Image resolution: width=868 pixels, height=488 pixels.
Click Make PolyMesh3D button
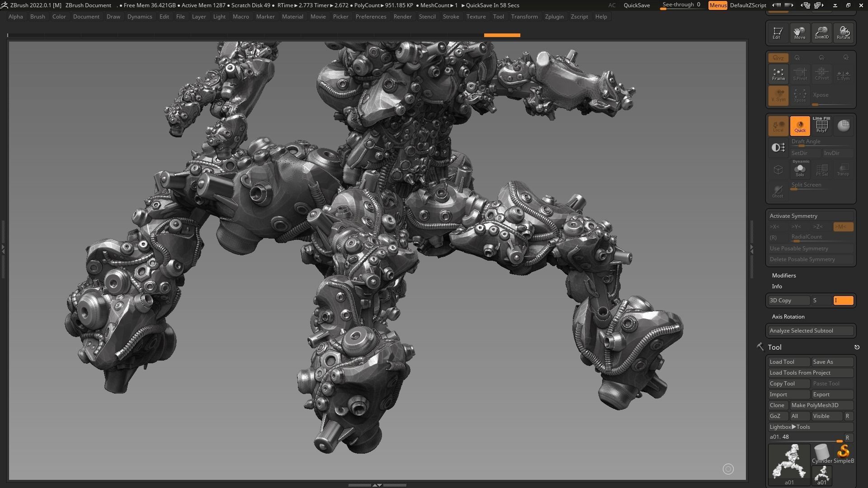821,405
